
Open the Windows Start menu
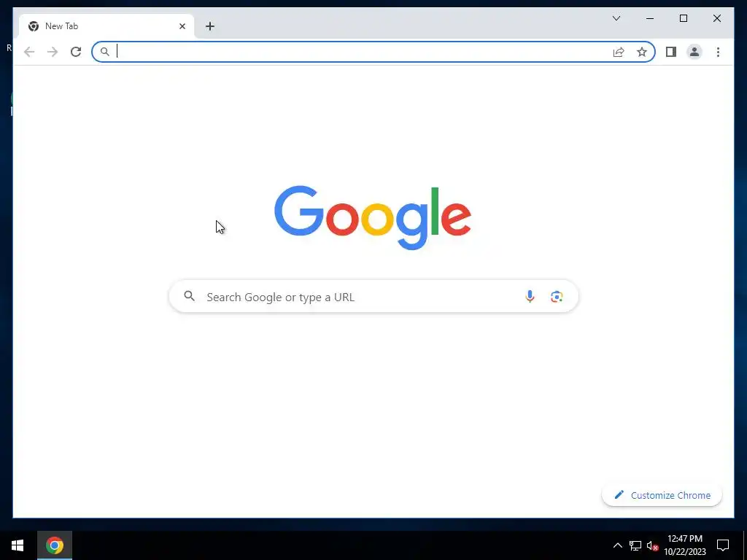(18, 545)
